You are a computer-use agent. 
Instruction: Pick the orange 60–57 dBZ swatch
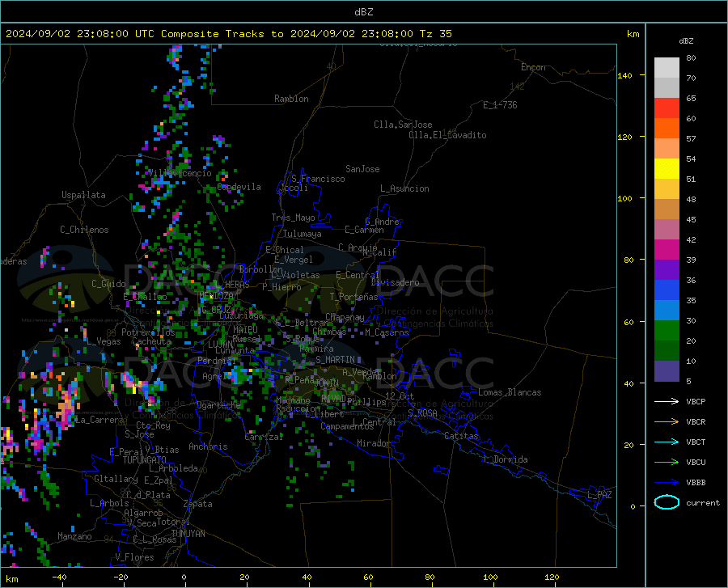pos(667,129)
